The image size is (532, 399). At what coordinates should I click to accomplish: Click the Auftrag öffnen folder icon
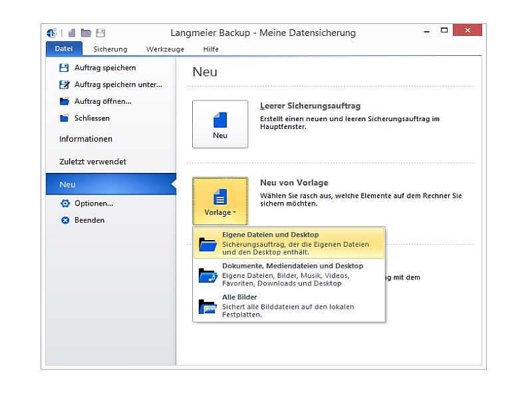coord(64,101)
